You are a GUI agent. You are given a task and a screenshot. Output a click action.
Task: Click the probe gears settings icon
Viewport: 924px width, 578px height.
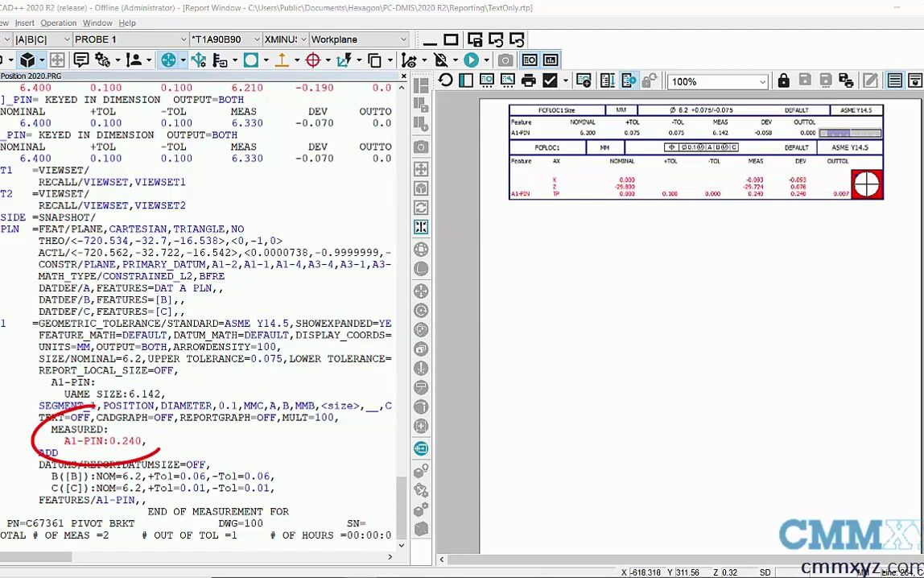pyautogui.click(x=102, y=60)
